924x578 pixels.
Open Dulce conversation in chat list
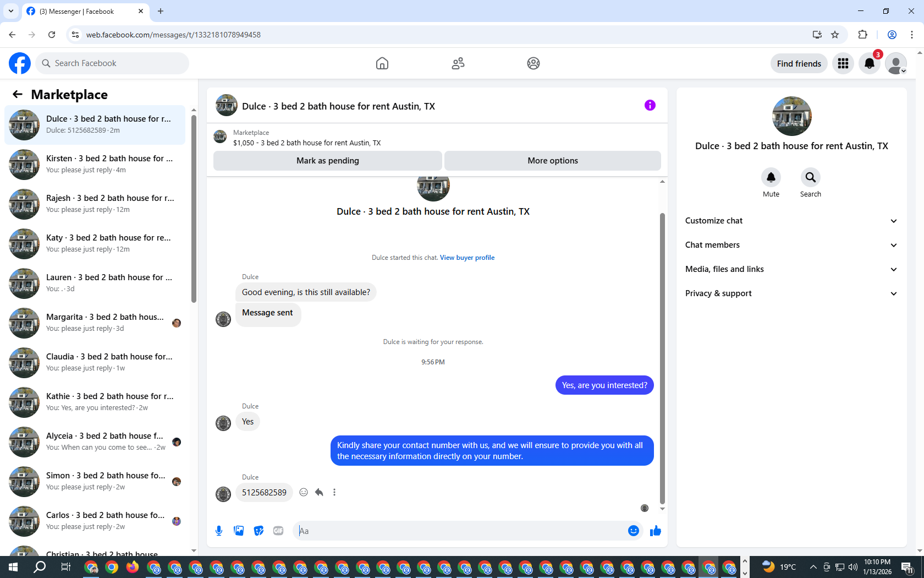point(95,125)
